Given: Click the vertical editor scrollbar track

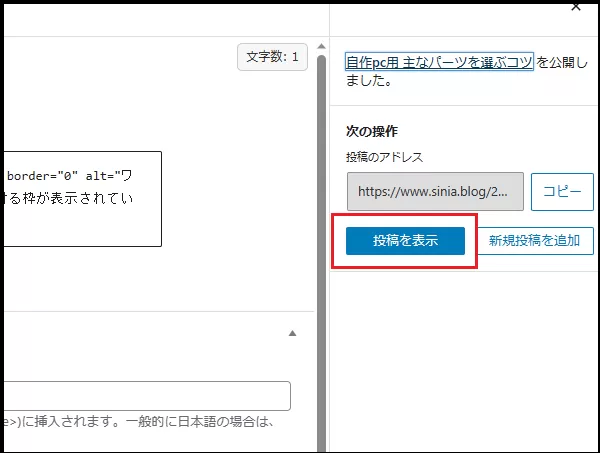Looking at the screenshot, I should (x=321, y=253).
